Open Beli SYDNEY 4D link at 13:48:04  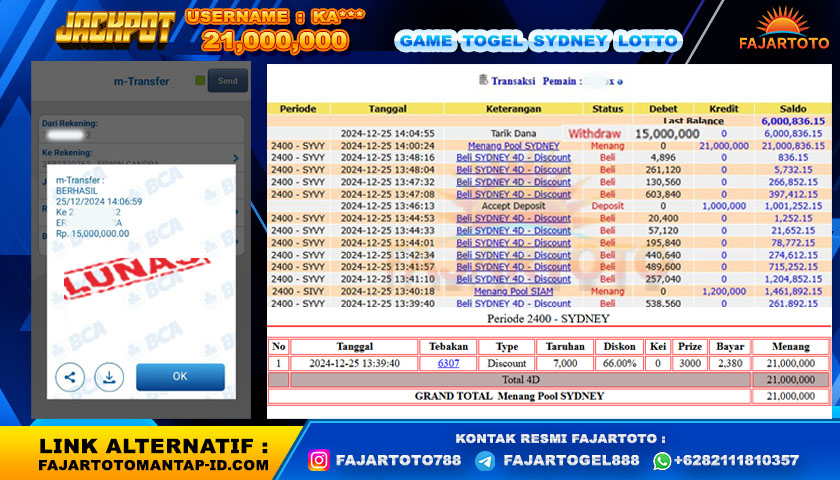pos(513,170)
